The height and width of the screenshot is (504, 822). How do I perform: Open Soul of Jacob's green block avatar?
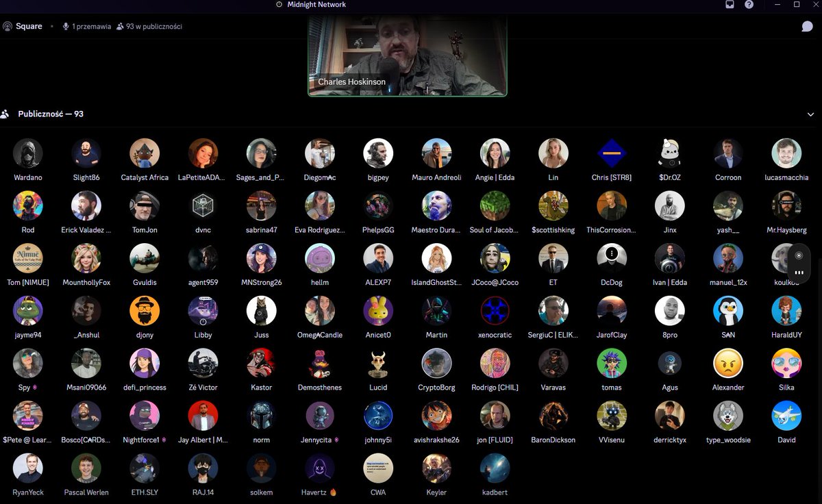coord(495,205)
